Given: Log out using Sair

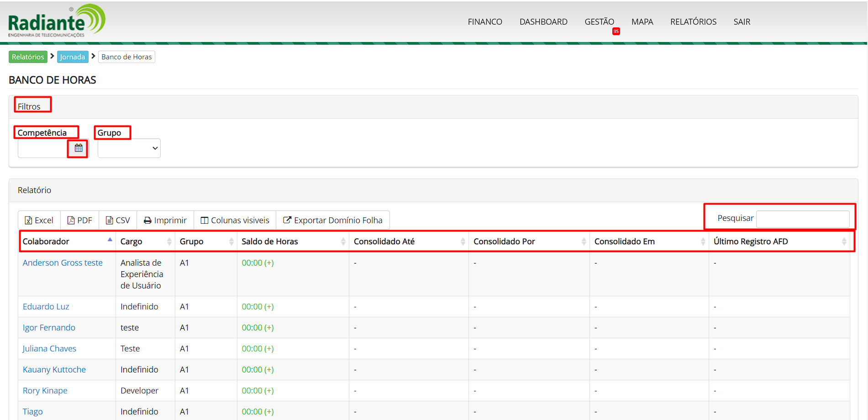Looking at the screenshot, I should (x=742, y=22).
